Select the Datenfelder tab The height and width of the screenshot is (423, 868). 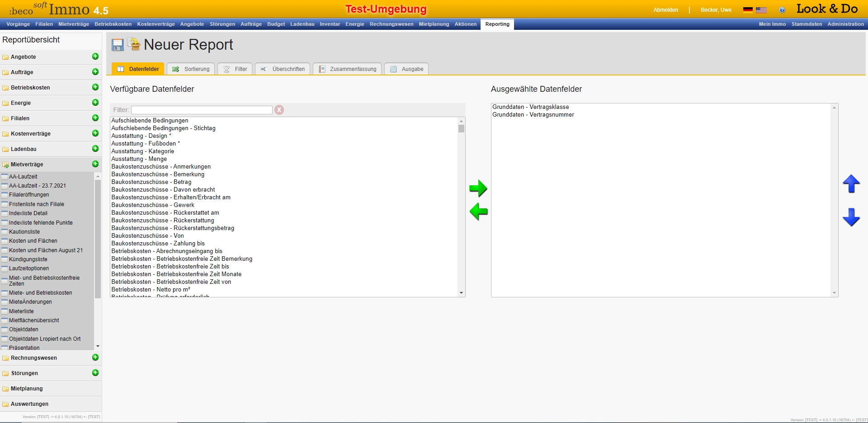(138, 69)
